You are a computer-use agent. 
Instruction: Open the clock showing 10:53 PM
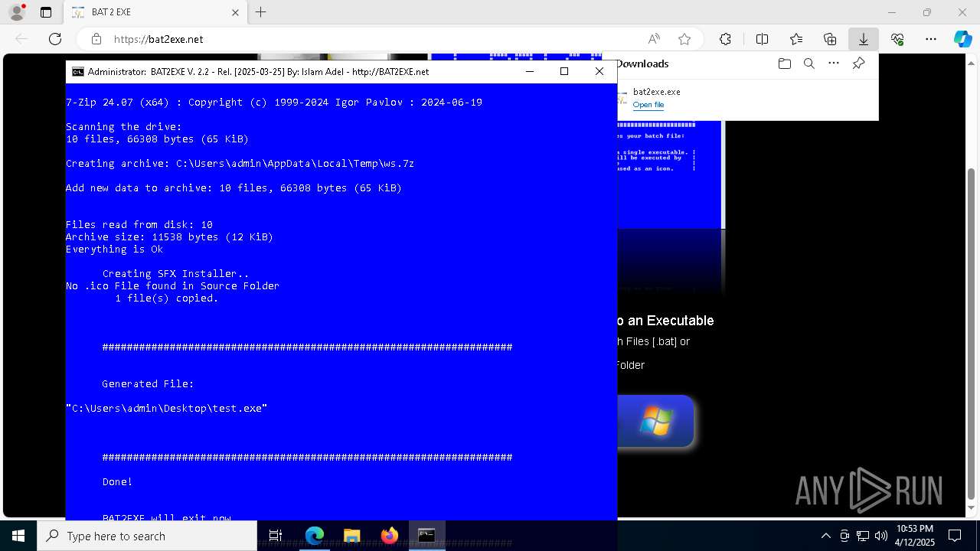coord(914,536)
